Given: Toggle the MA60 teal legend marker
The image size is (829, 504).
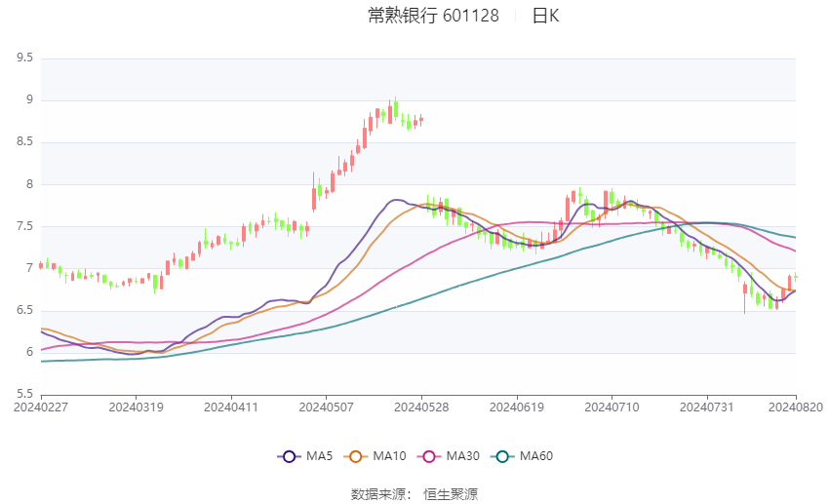Looking at the screenshot, I should [x=502, y=456].
